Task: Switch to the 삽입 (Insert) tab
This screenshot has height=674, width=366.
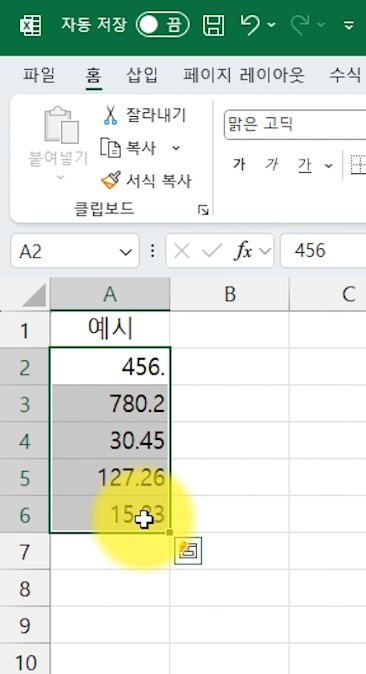Action: coord(142,76)
